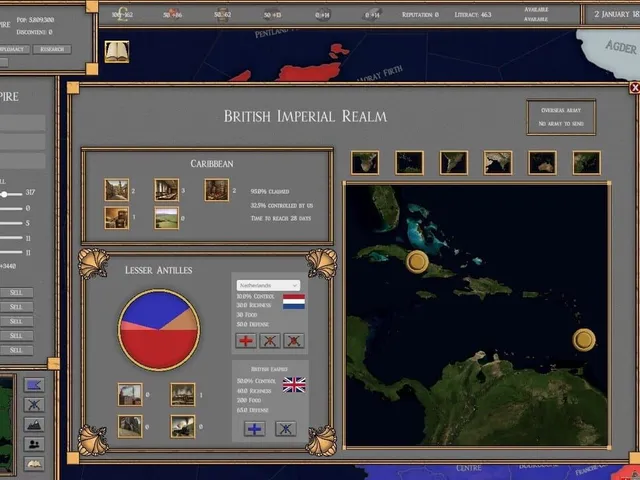Toggle the mountain terrain map mode
640x480 pixels.
tap(34, 424)
